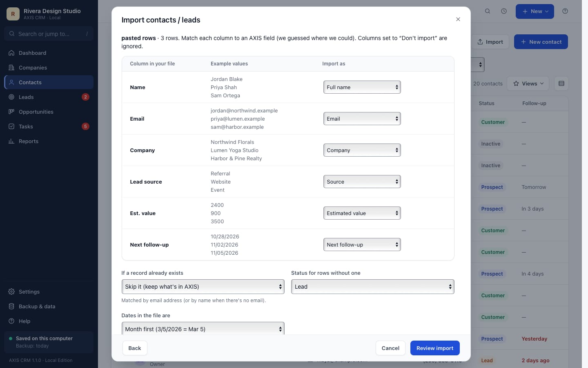Click the Reports bar chart icon
Screen dimensions: 588x368
pyautogui.click(x=11, y=141)
